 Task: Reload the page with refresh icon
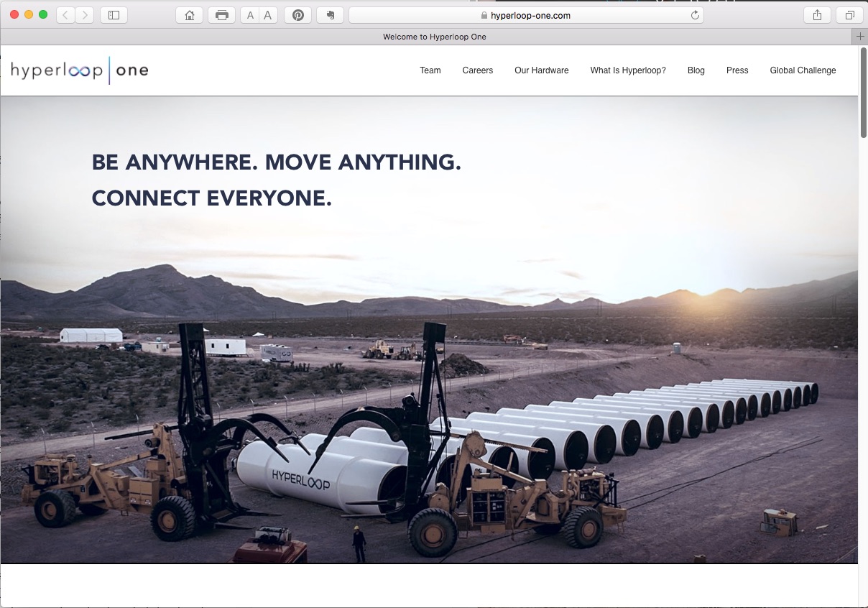pos(695,15)
